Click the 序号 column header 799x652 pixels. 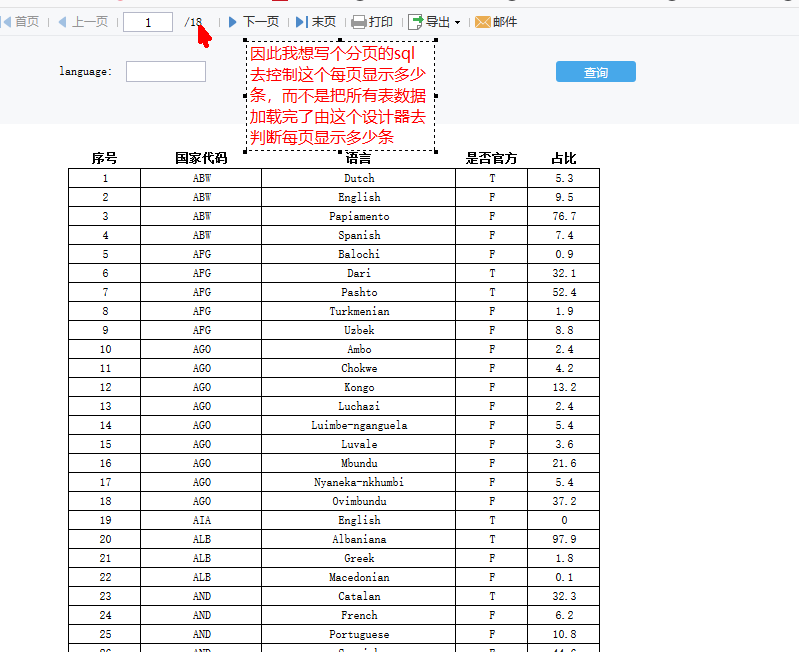(104, 158)
